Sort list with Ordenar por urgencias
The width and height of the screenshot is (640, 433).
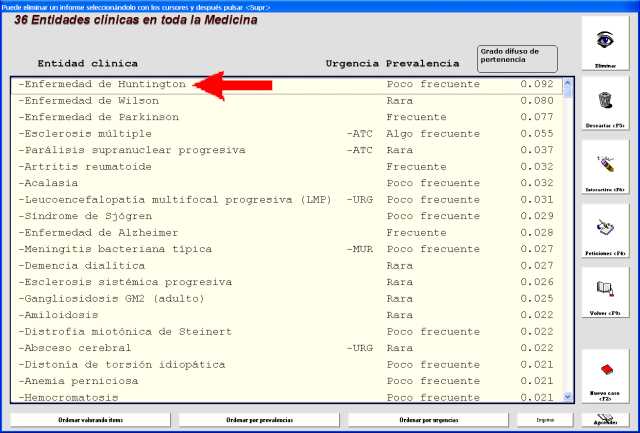428,420
